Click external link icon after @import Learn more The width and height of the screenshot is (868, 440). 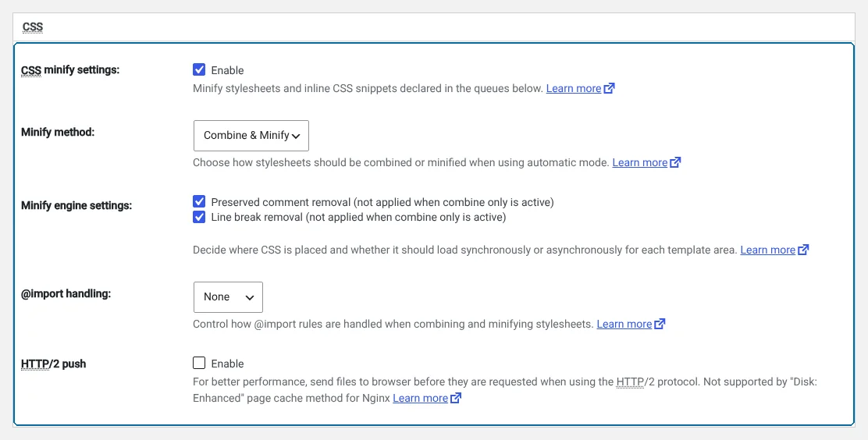click(660, 325)
